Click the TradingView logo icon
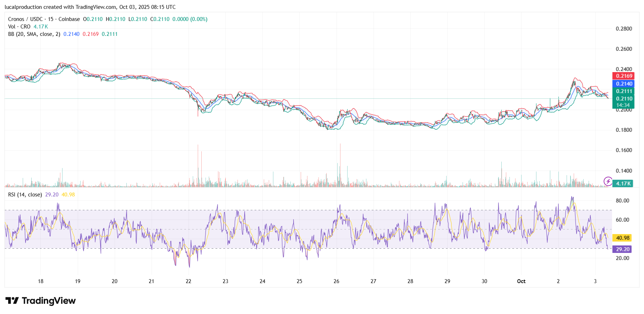The height and width of the screenshot is (314, 644). (x=12, y=301)
